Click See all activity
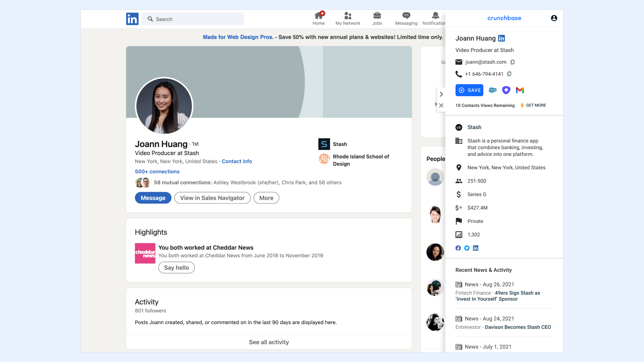 269,342
